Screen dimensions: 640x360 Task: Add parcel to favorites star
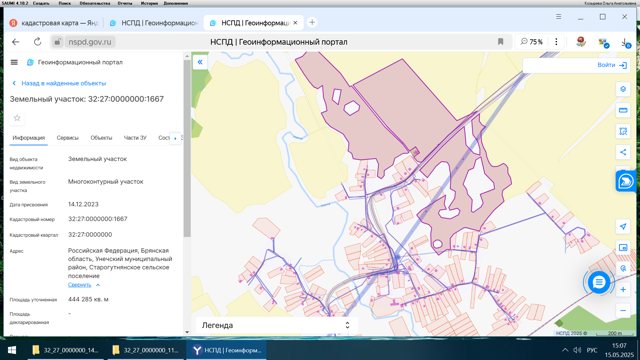[17, 118]
